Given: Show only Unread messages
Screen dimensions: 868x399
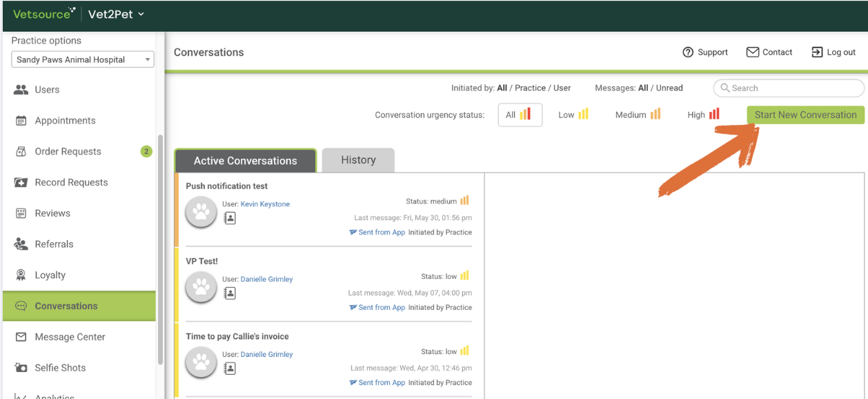Looking at the screenshot, I should click(x=669, y=88).
